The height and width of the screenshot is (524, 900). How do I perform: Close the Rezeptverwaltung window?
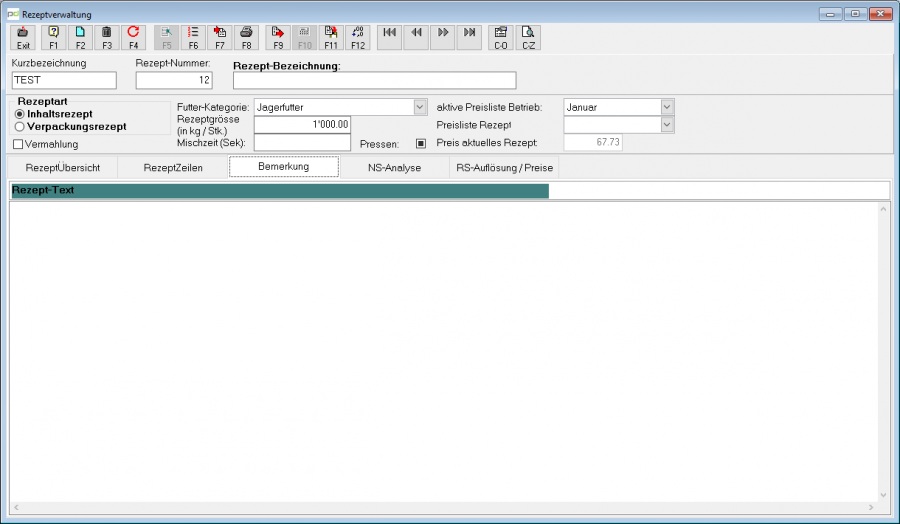coord(880,14)
